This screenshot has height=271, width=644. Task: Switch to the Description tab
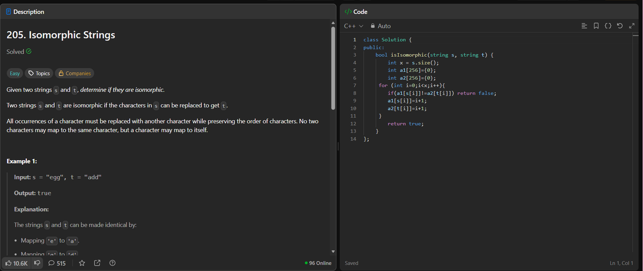(x=25, y=12)
